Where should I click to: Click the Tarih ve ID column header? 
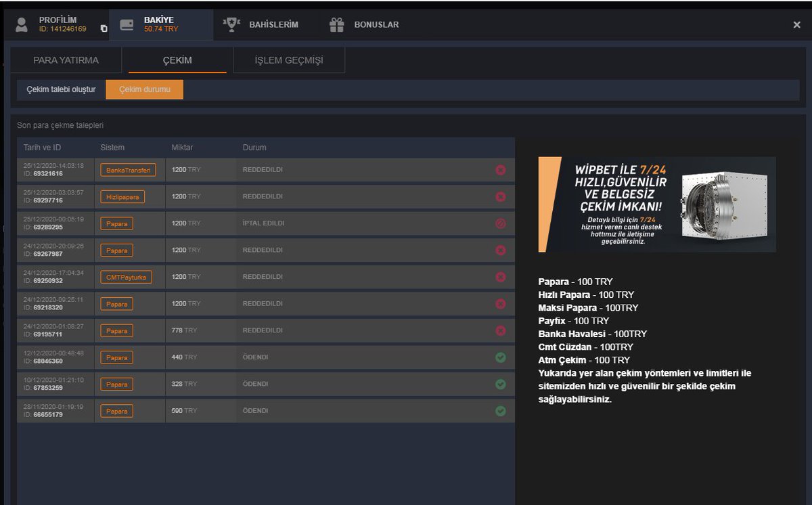(42, 148)
